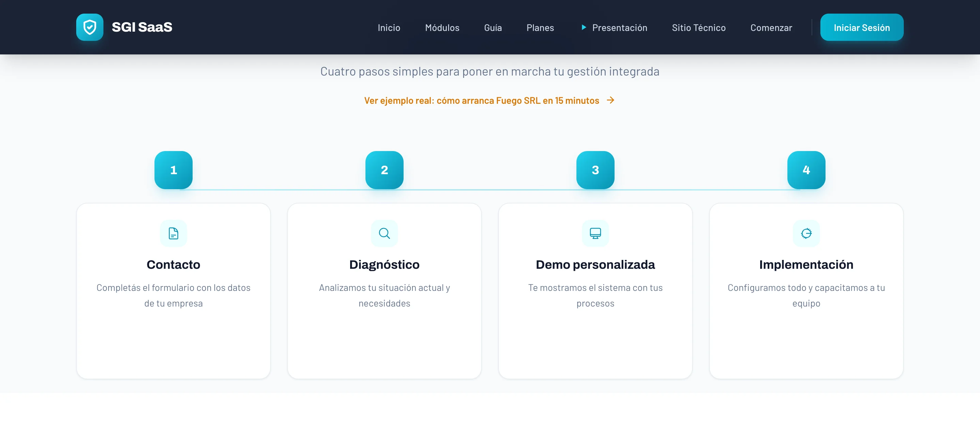Click the magnifying glass icon on Diagnóstico card
This screenshot has width=980, height=445.
coord(384,233)
